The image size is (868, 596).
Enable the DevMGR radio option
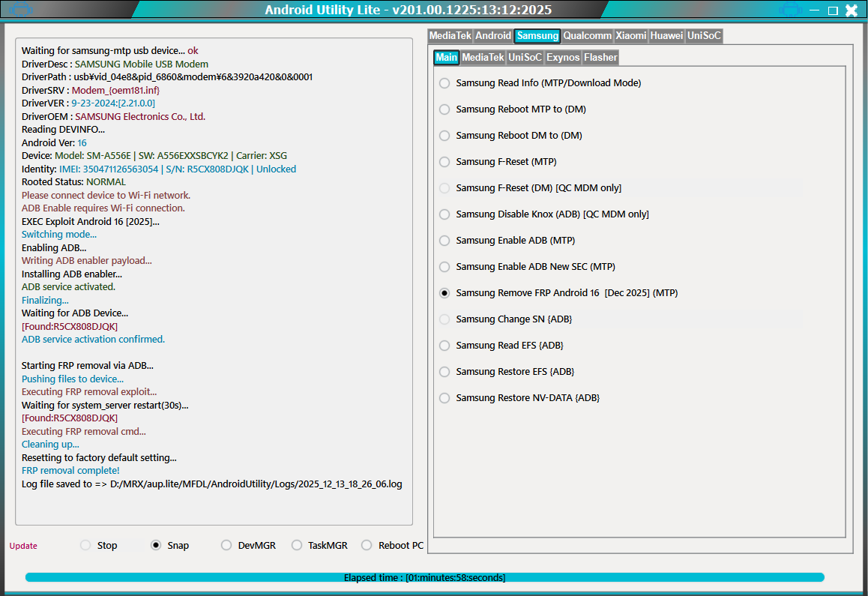226,546
